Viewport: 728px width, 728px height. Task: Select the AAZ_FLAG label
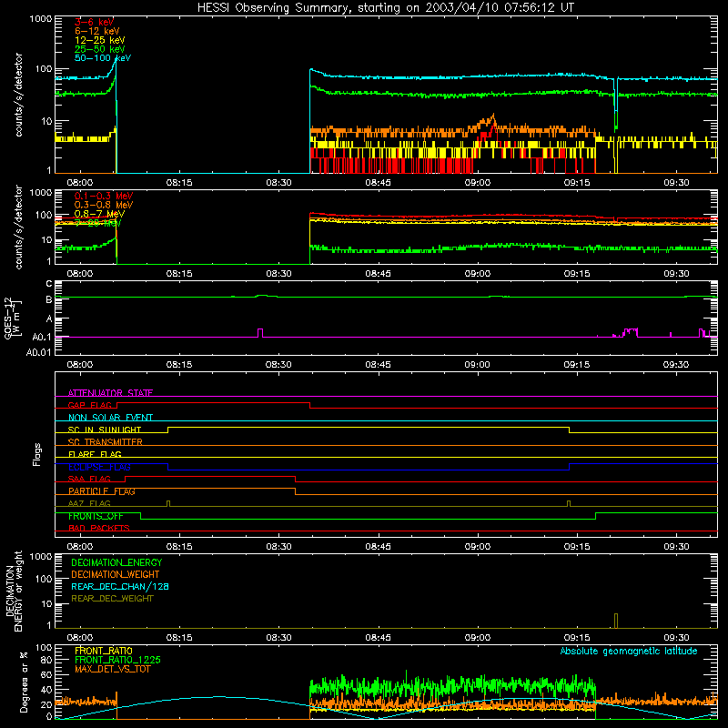point(89,504)
